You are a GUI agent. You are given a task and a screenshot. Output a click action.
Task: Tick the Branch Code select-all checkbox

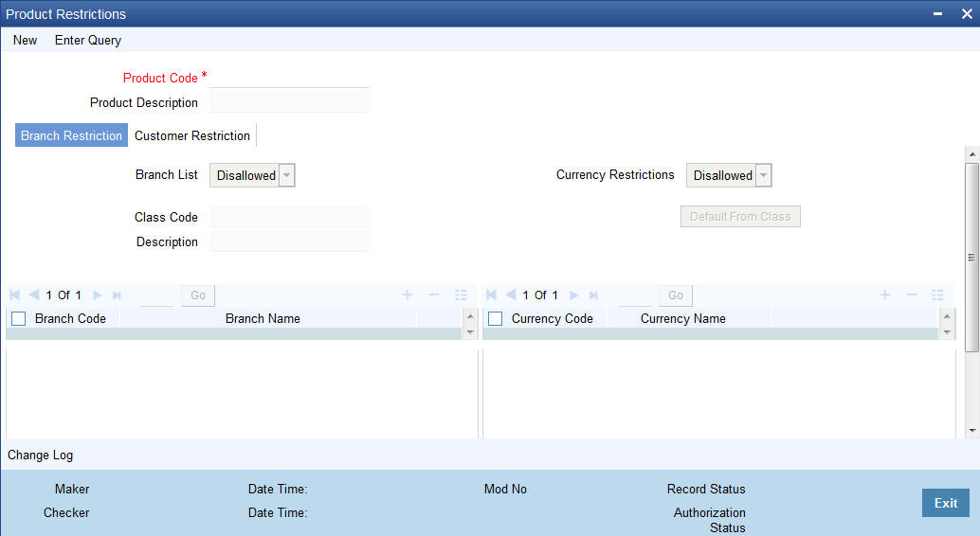[x=19, y=318]
